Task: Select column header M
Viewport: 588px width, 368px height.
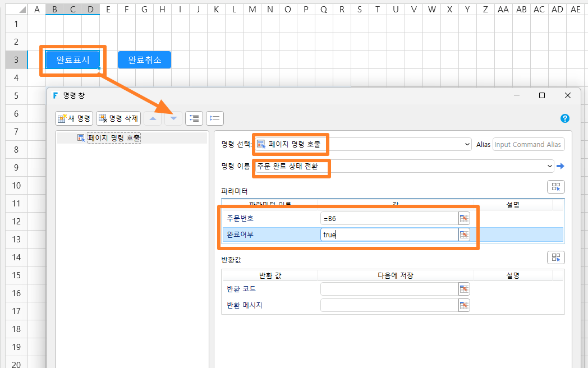Action: click(x=252, y=10)
